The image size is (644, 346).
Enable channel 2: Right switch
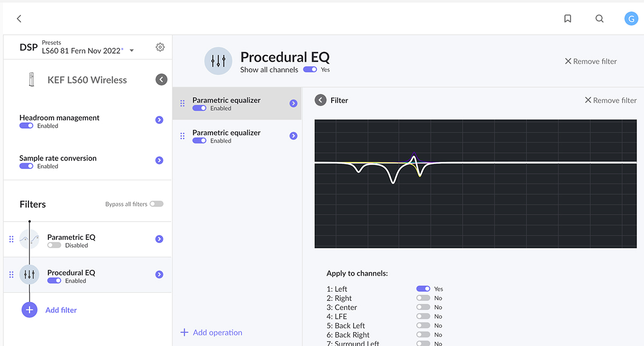(x=423, y=298)
